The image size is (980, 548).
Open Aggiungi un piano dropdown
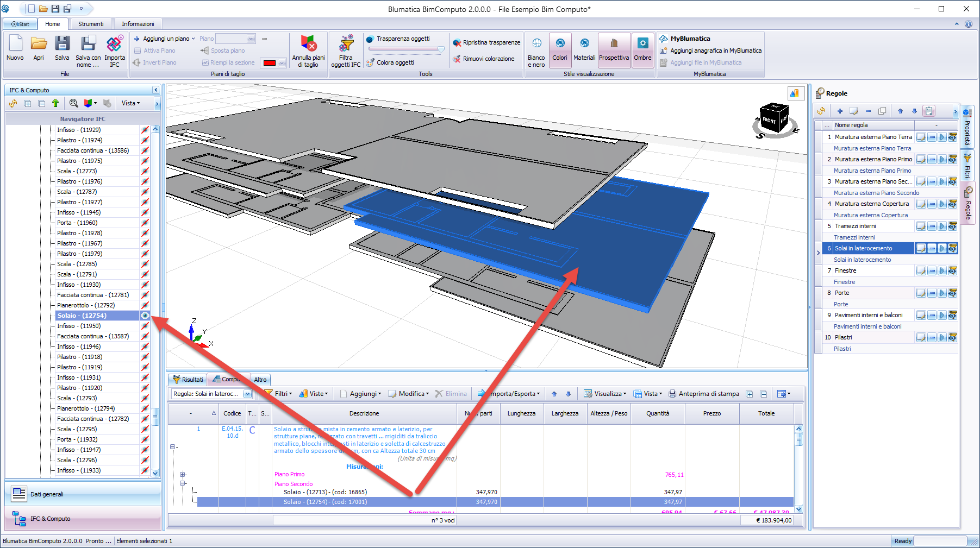[165, 39]
